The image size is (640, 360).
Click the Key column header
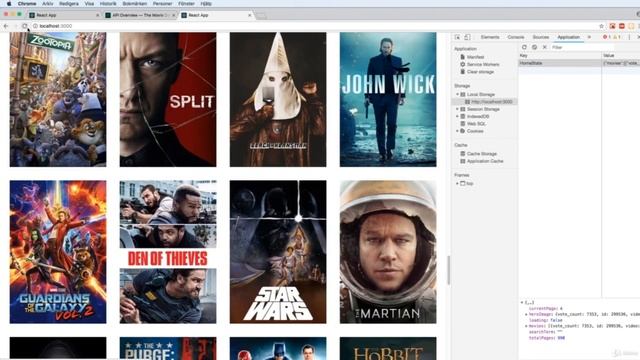click(x=560, y=56)
